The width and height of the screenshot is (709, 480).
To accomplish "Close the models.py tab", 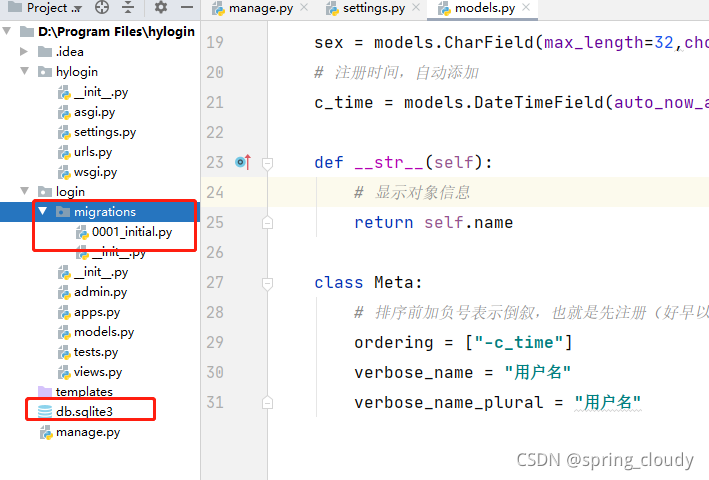I will (526, 8).
